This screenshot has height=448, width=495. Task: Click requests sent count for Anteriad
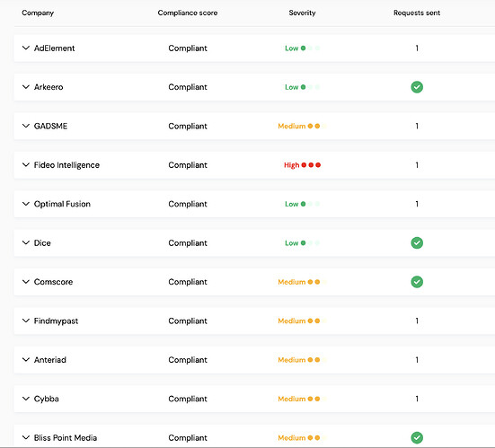pos(417,360)
